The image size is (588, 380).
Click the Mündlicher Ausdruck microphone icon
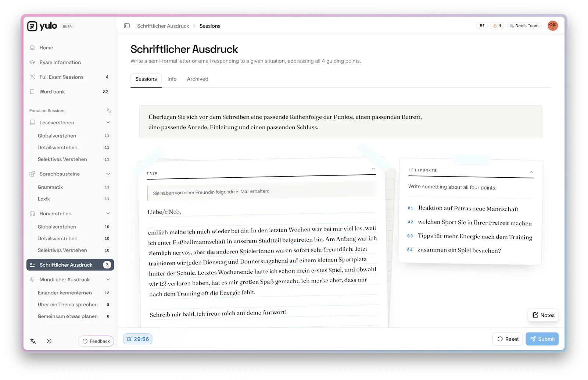click(32, 280)
